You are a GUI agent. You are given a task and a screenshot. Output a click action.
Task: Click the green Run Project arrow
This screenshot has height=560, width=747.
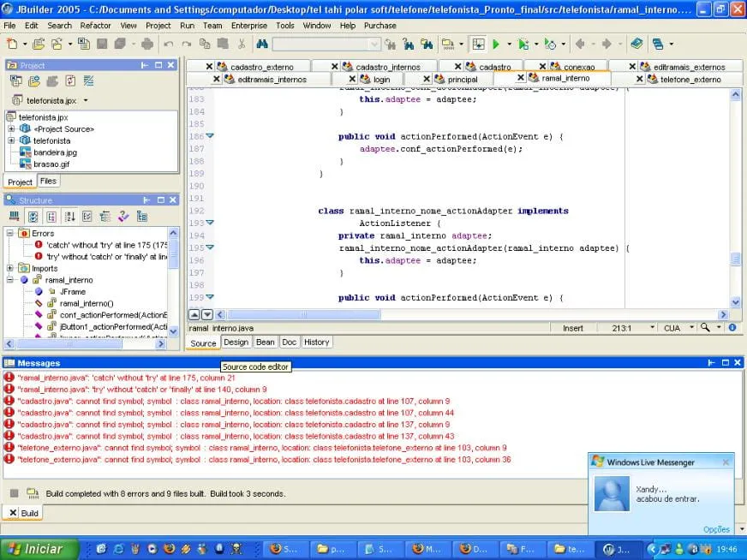[496, 44]
